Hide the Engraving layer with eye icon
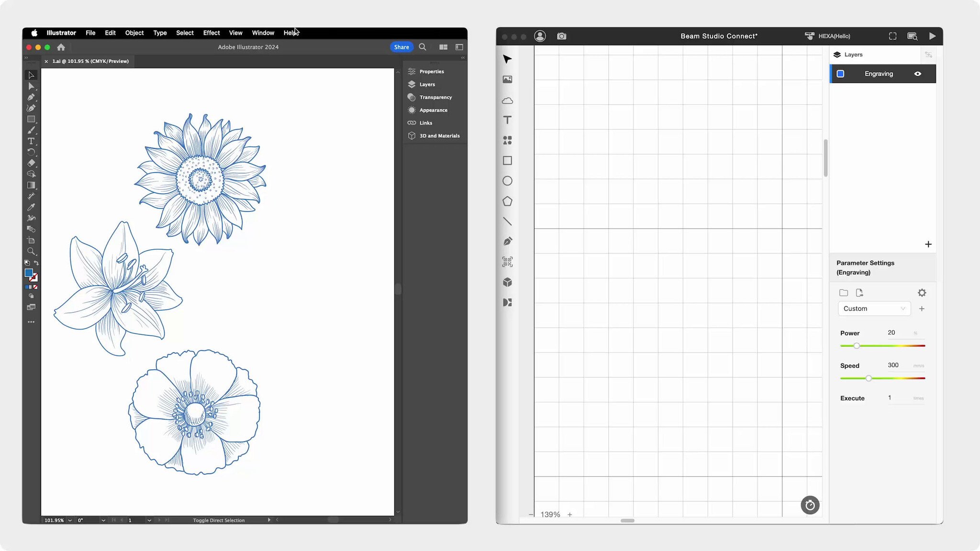 (917, 74)
